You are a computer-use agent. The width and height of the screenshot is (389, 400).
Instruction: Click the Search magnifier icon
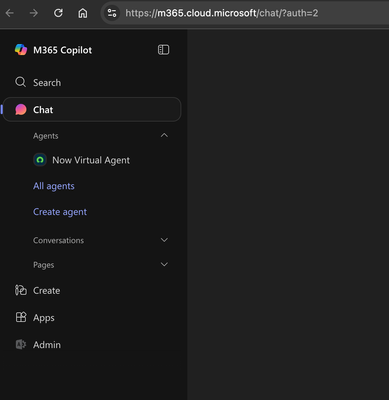[x=20, y=82]
